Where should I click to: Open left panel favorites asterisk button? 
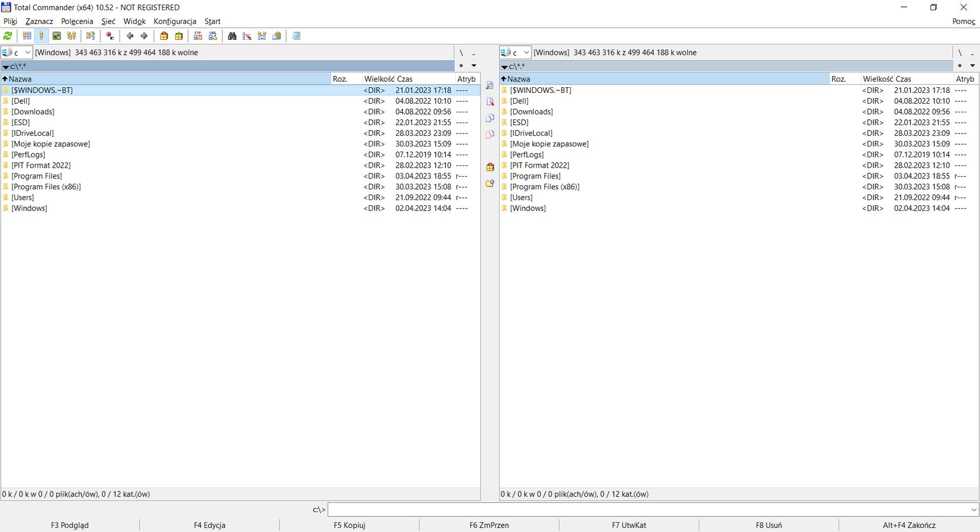[x=461, y=66]
